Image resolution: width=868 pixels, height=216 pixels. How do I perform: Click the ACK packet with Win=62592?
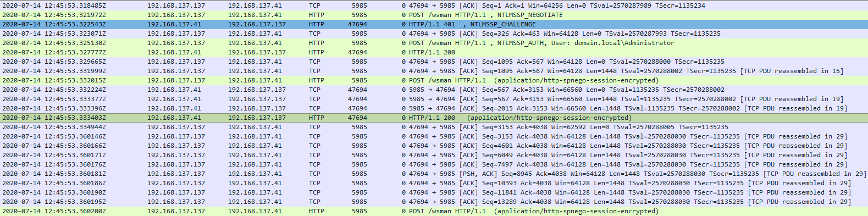click(x=434, y=127)
